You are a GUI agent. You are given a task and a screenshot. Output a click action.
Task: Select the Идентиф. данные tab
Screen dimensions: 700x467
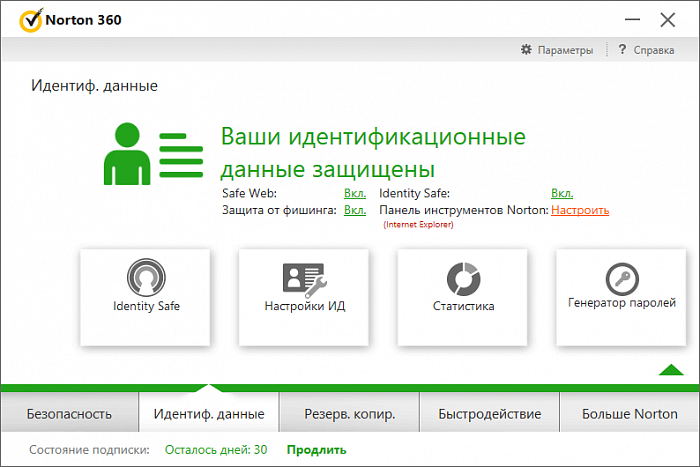(209, 413)
